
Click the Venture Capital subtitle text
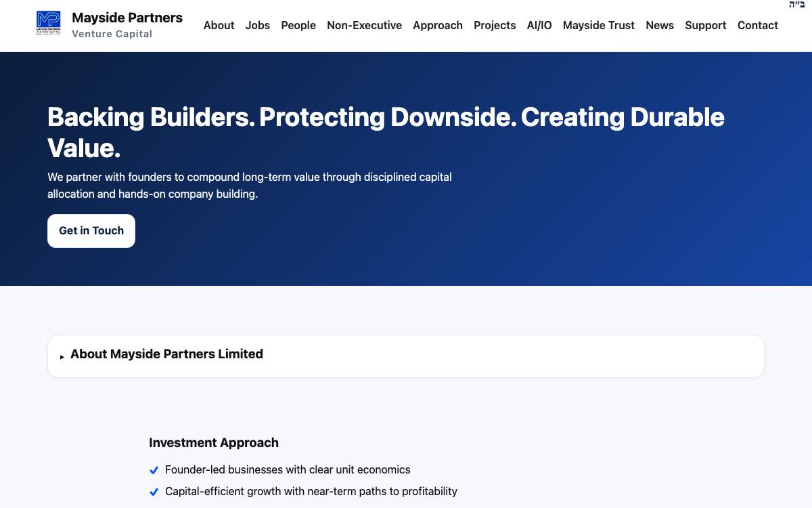click(112, 34)
